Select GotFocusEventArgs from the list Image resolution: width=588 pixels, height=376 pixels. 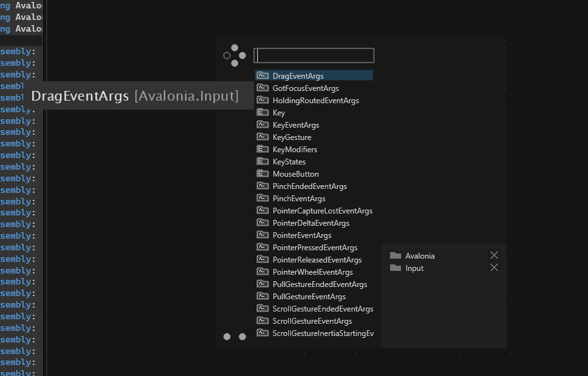click(305, 88)
